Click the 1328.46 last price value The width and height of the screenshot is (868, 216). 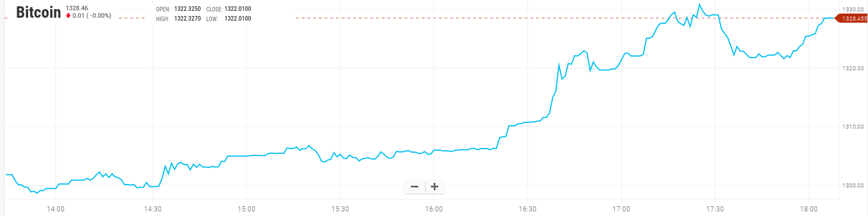click(x=77, y=8)
